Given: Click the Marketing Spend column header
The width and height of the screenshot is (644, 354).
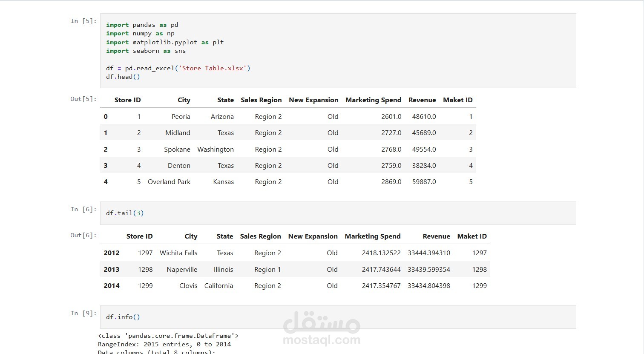Looking at the screenshot, I should click(x=373, y=100).
